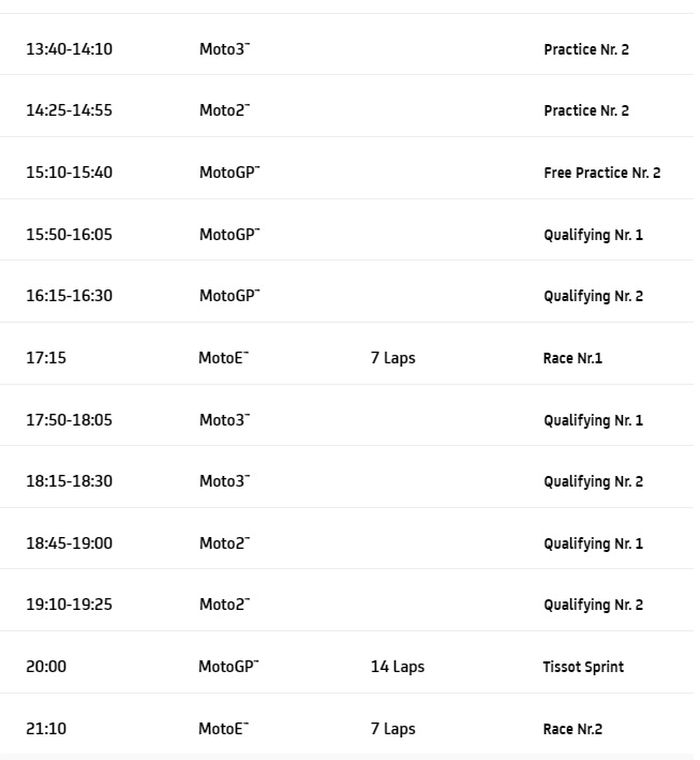Image resolution: width=700 pixels, height=760 pixels.
Task: Click the 18:45-19:00 time slot
Action: (69, 544)
